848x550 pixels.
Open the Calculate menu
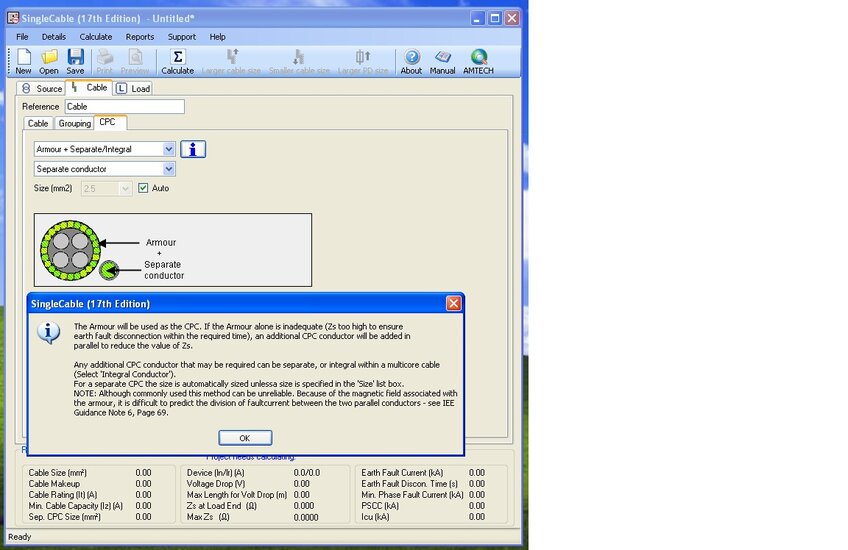[x=96, y=37]
